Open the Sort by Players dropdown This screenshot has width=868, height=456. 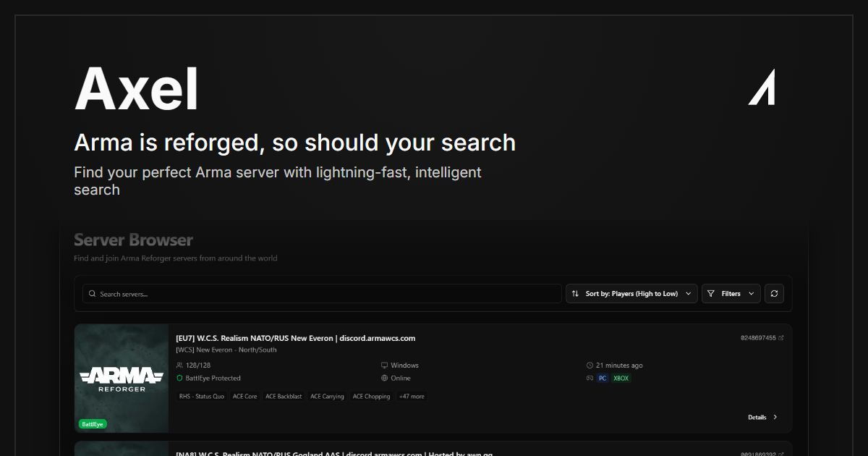631,293
